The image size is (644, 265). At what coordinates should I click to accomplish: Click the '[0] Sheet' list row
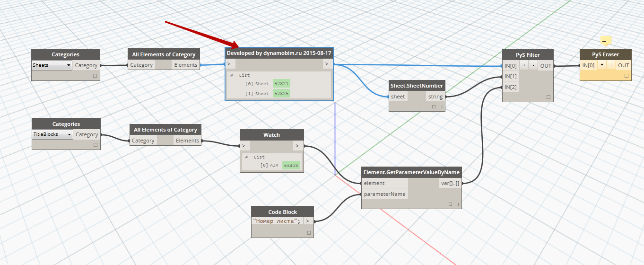pyautogui.click(x=267, y=83)
